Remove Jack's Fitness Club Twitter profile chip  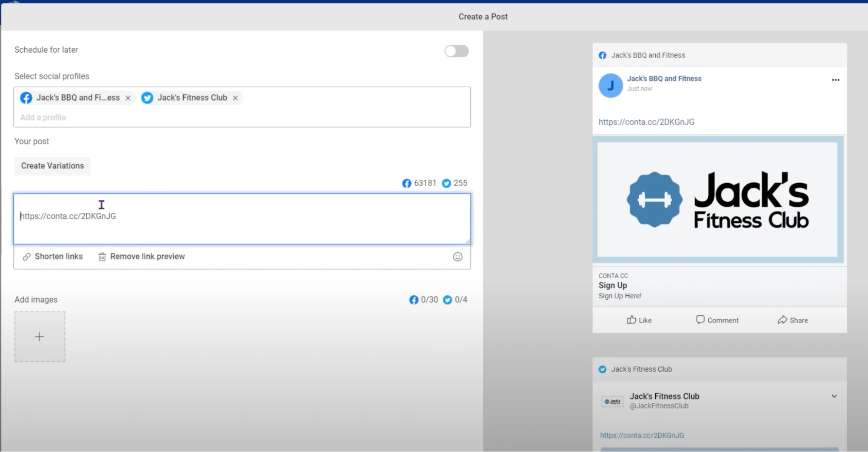235,98
